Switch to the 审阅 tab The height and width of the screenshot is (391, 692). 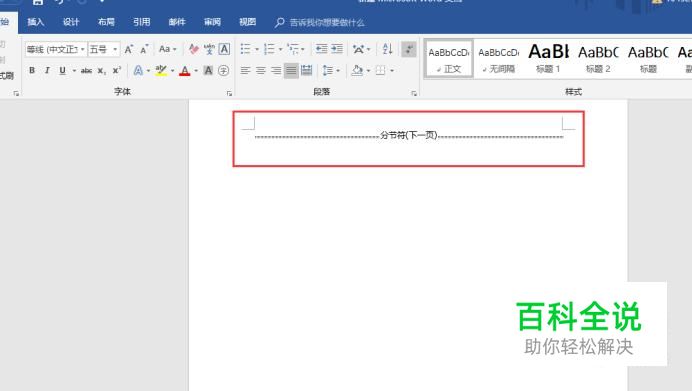click(x=212, y=22)
